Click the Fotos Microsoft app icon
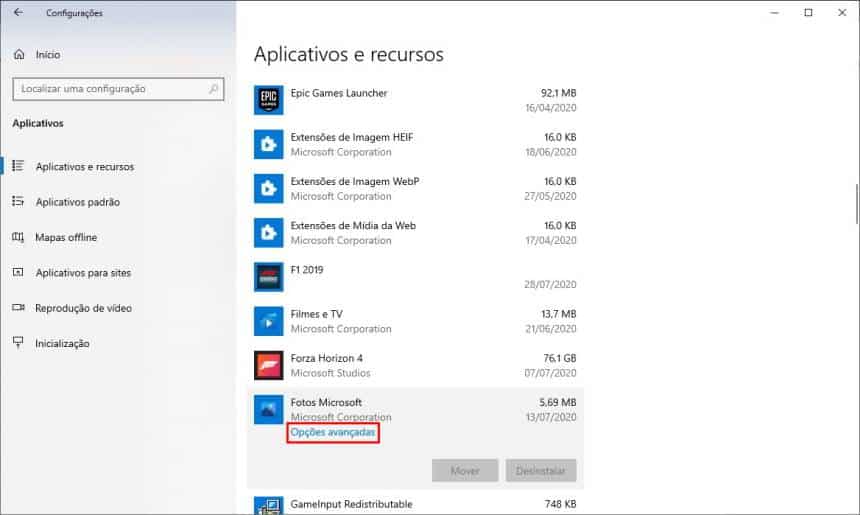The height and width of the screenshot is (515, 860). point(268,410)
